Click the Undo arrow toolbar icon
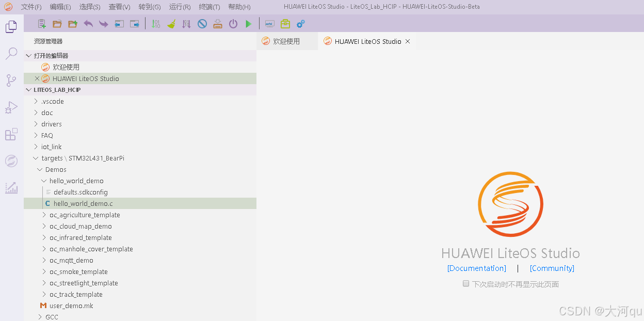Screen dimensions: 644x321 tap(88, 24)
